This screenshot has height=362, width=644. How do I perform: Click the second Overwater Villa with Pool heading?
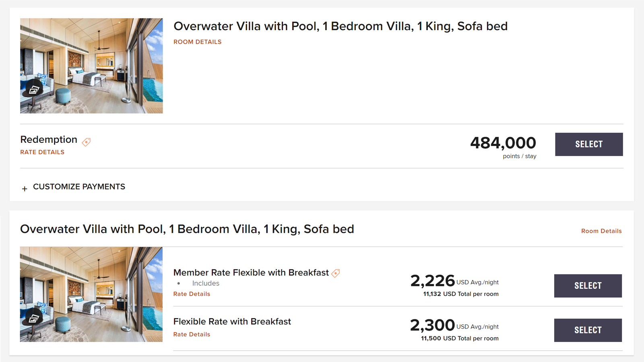[187, 229]
